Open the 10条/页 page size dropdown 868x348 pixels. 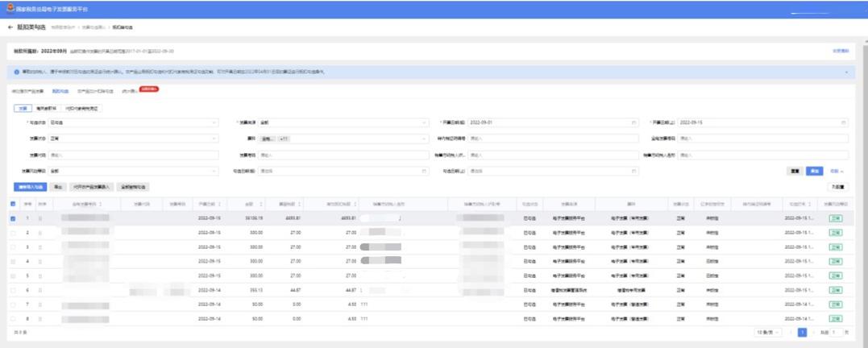[766, 332]
